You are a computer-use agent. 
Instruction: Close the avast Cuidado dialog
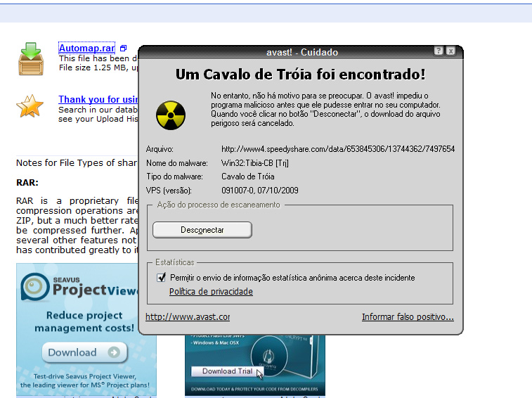click(x=450, y=51)
